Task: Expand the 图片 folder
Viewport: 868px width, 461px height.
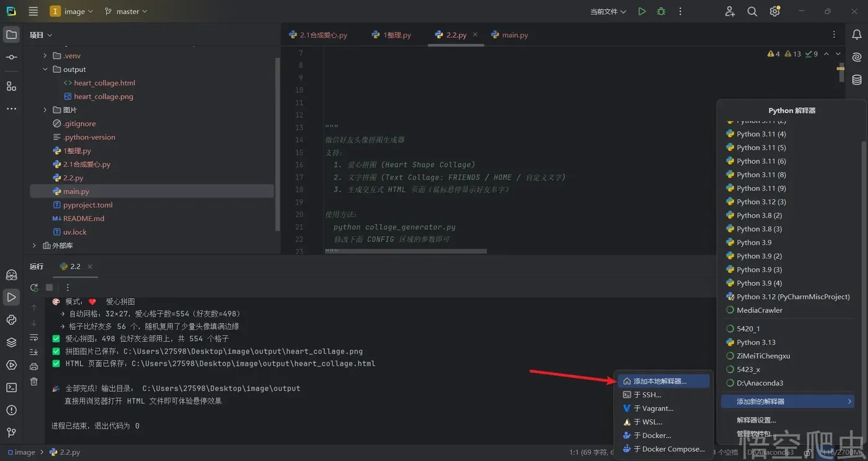Action: coord(45,110)
